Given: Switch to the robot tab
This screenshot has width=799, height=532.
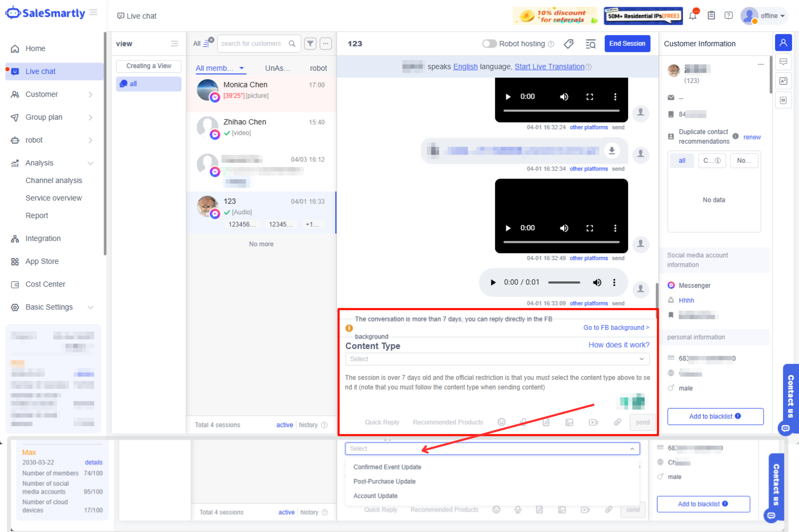Looking at the screenshot, I should (318, 68).
